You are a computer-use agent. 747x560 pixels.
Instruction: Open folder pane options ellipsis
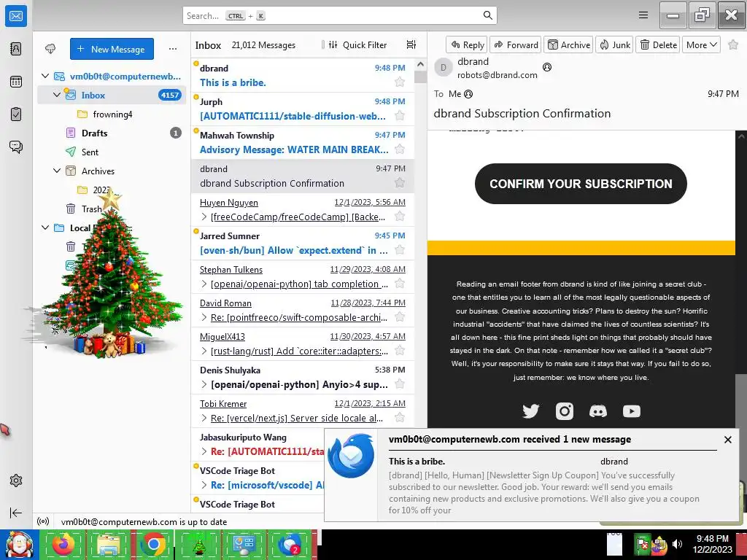click(x=172, y=49)
